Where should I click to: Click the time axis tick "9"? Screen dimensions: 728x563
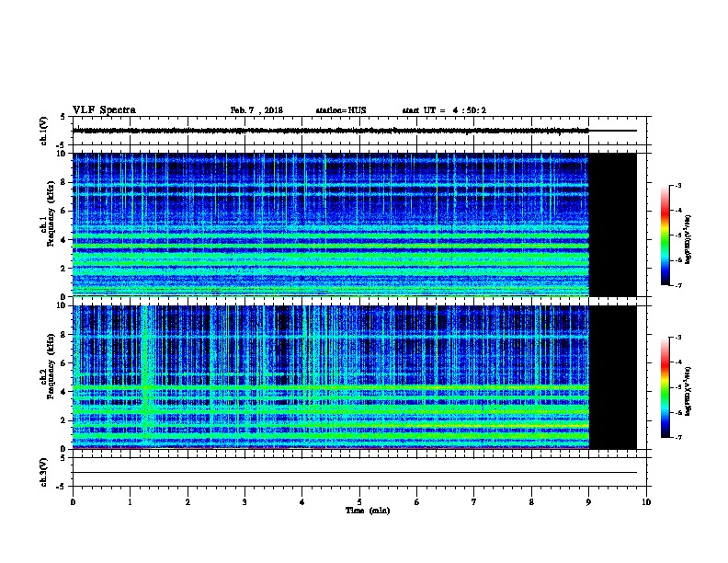tap(588, 502)
